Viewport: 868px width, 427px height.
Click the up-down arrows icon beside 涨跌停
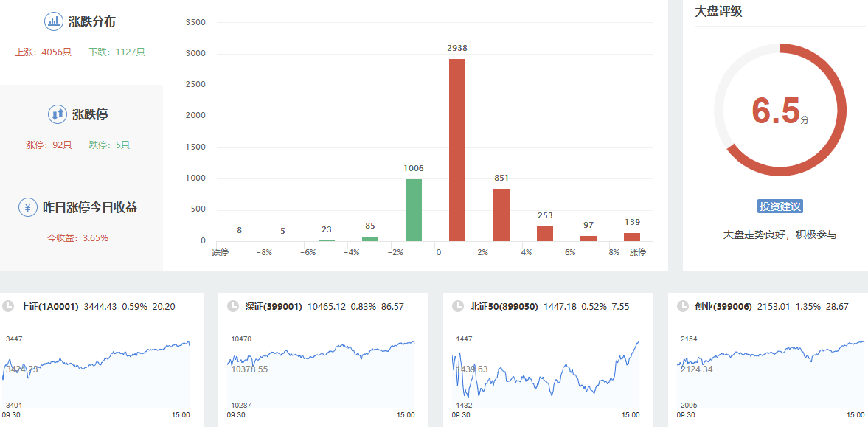pos(58,114)
